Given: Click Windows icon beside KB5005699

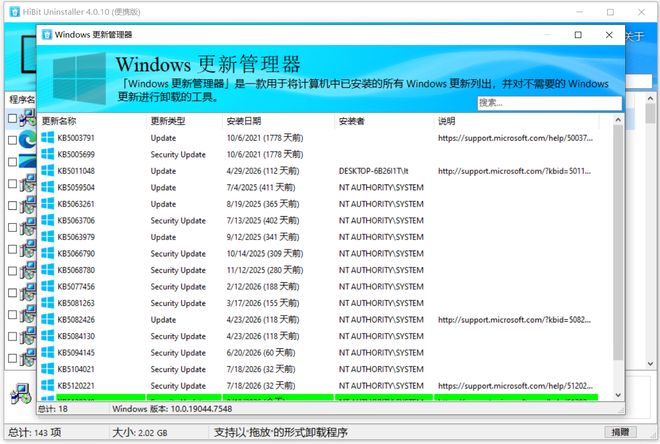Looking at the screenshot, I should (x=48, y=154).
